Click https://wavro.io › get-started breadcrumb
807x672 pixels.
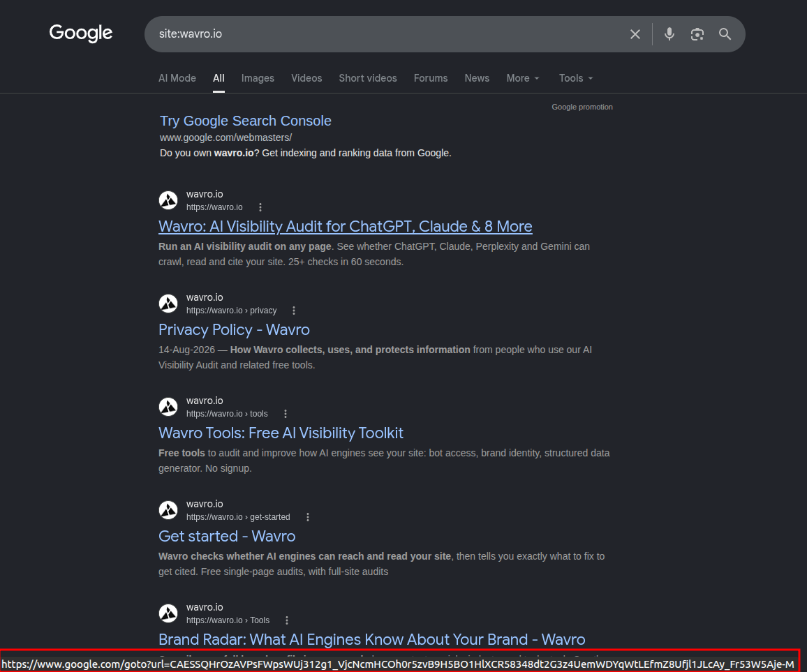tap(238, 517)
